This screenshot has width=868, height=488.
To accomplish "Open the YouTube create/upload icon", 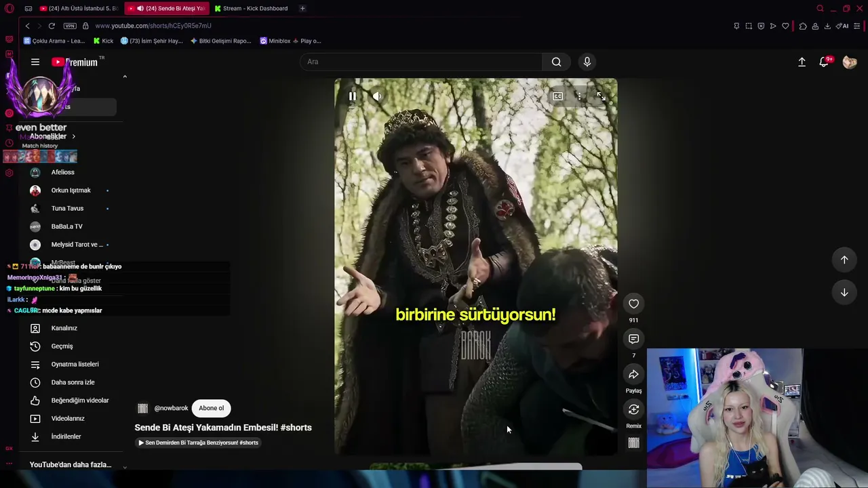I will coord(802,62).
